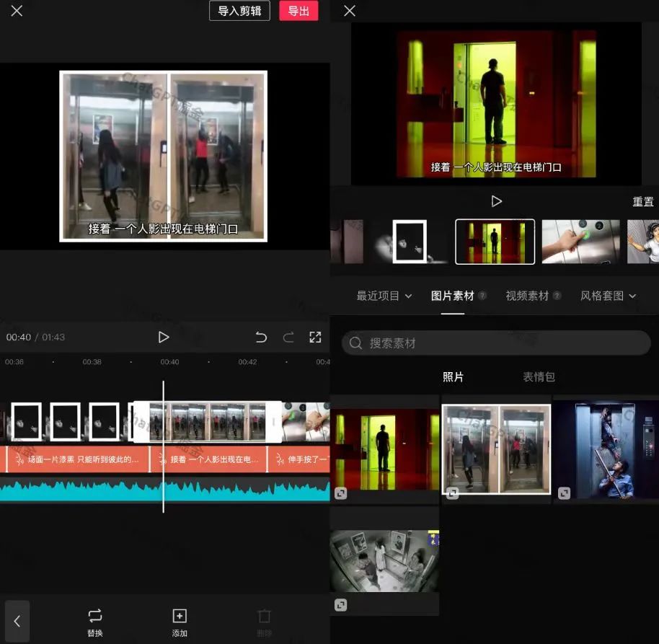Switch to the 表情包 tab

[539, 376]
